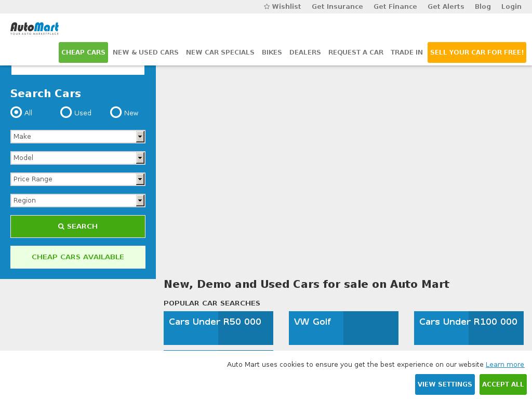Click the AutoMart logo
The width and height of the screenshot is (532, 399).
pyautogui.click(x=34, y=29)
